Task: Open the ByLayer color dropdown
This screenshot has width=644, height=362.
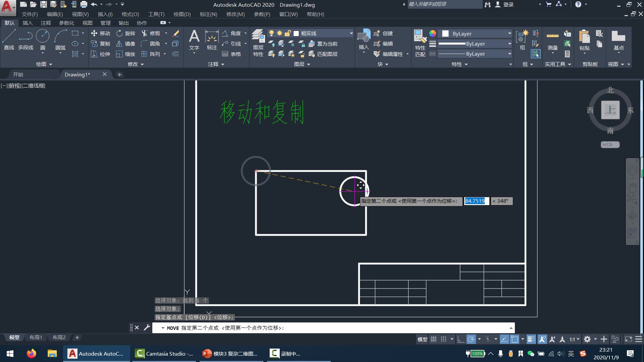Action: [x=509, y=34]
